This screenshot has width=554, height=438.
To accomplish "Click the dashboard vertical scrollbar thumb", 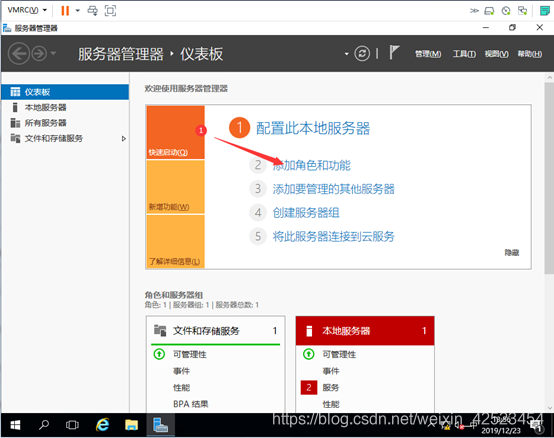I will (549, 178).
